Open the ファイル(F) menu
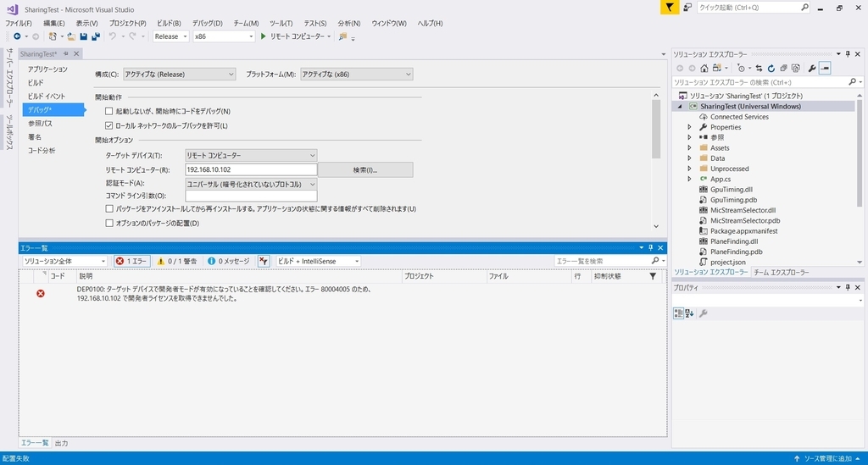The height and width of the screenshot is (465, 868). pyautogui.click(x=19, y=23)
